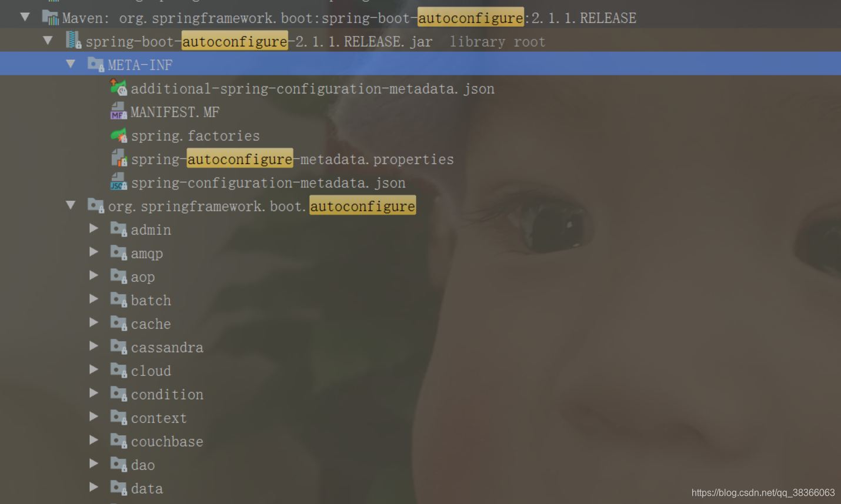Click the spring.factories leaf icon
Screen dimensions: 841x504
pos(119,135)
